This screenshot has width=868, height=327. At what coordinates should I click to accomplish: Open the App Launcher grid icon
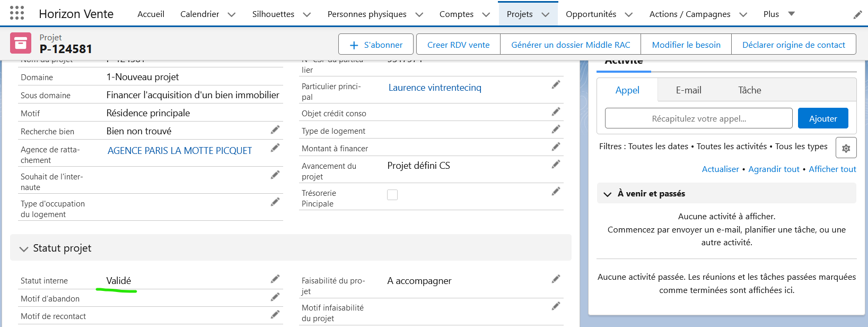click(17, 13)
